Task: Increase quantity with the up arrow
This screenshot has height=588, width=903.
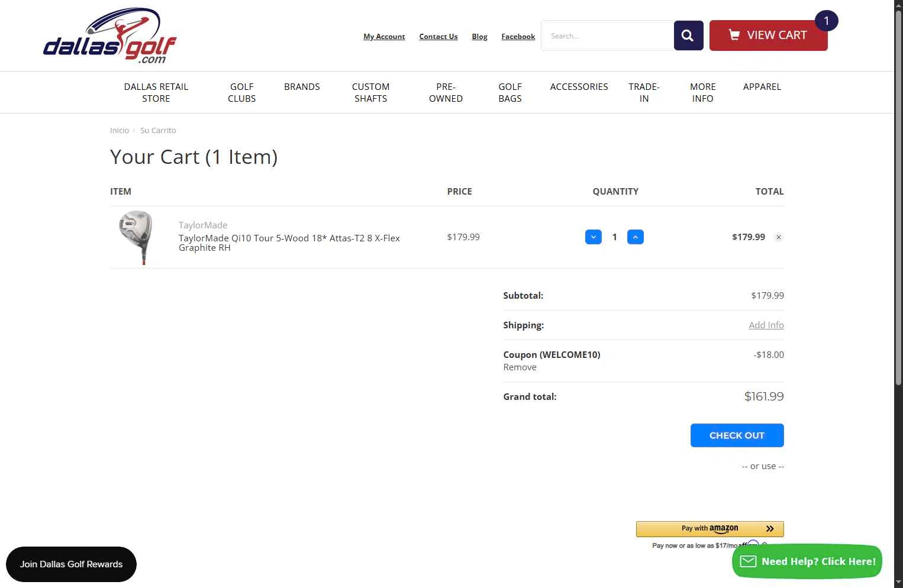Action: coord(635,237)
